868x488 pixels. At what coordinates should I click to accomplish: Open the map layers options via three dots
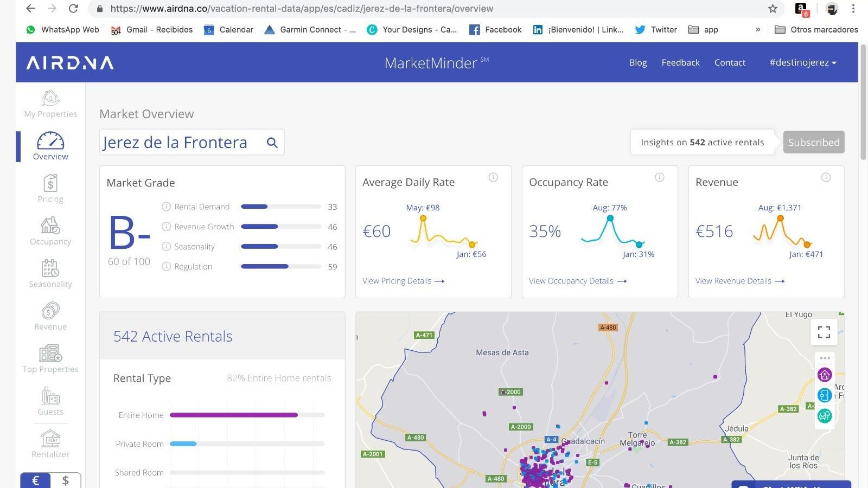(825, 358)
